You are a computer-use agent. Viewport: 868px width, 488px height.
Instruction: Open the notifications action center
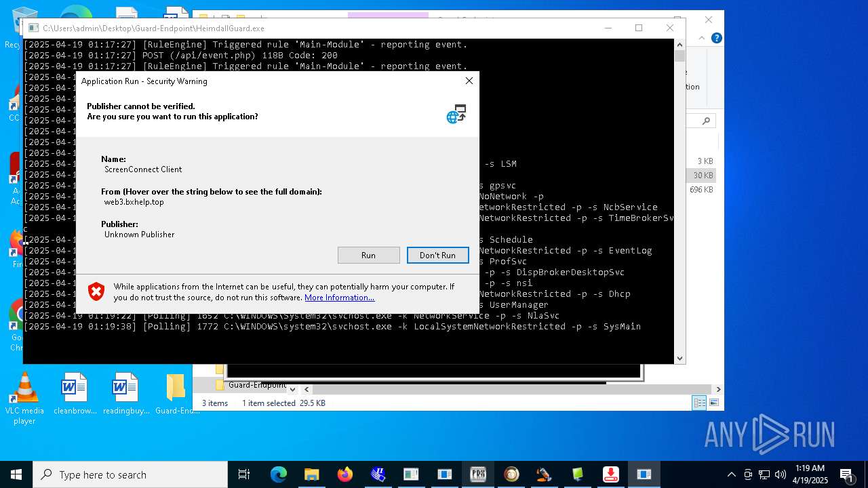pos(847,474)
